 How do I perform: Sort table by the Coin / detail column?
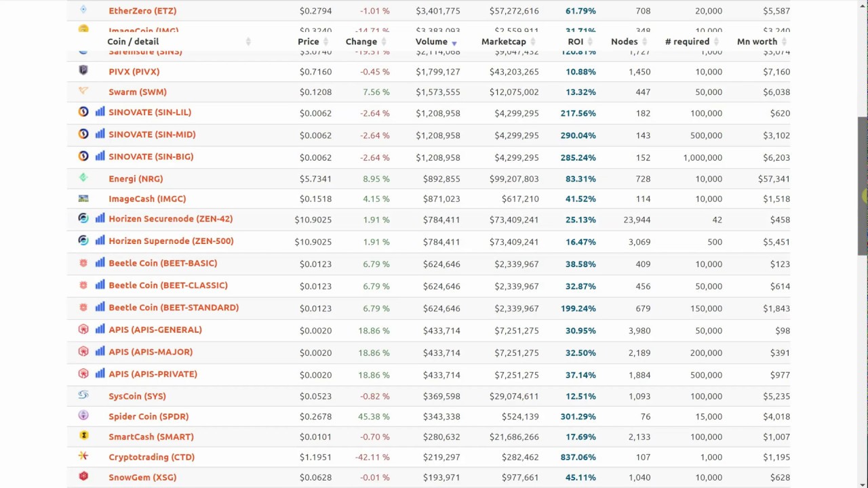[x=133, y=41]
